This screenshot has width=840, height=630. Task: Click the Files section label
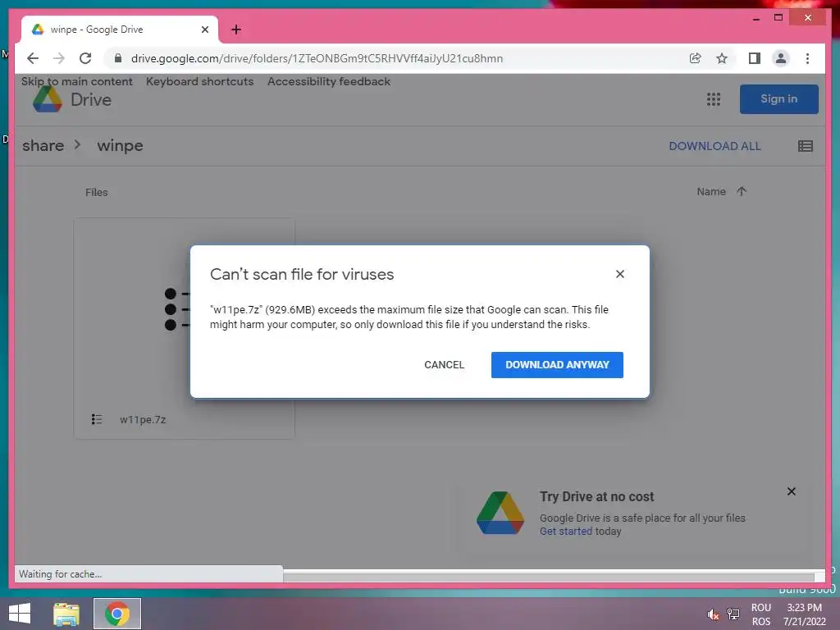coord(97,192)
